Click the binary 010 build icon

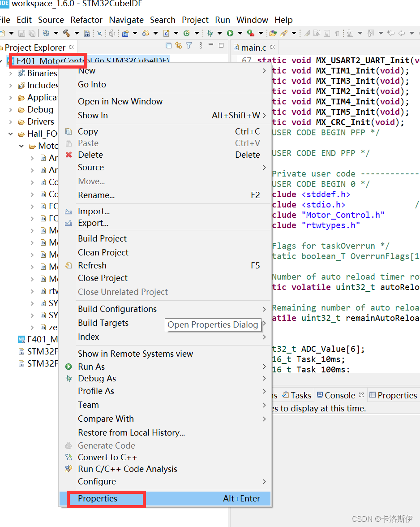tap(87, 33)
